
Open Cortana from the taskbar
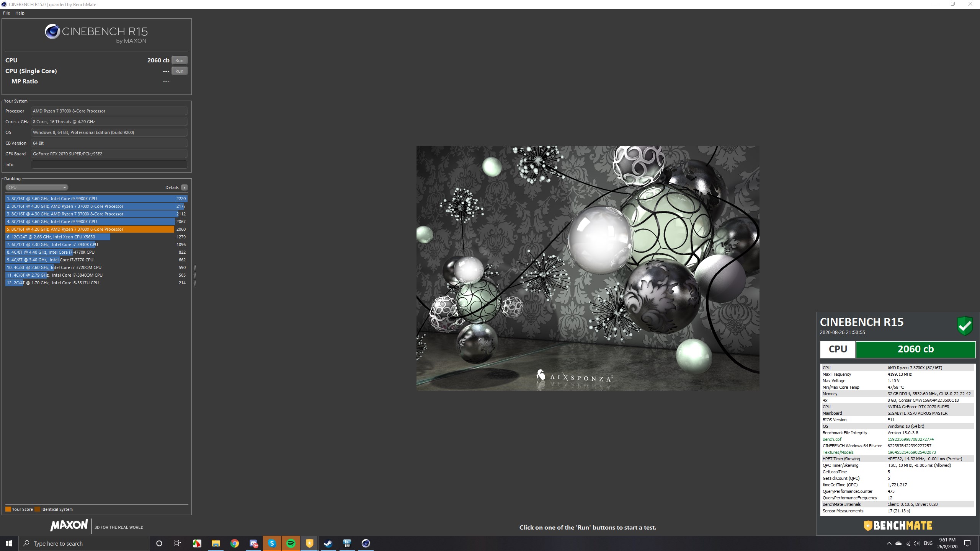coord(159,543)
